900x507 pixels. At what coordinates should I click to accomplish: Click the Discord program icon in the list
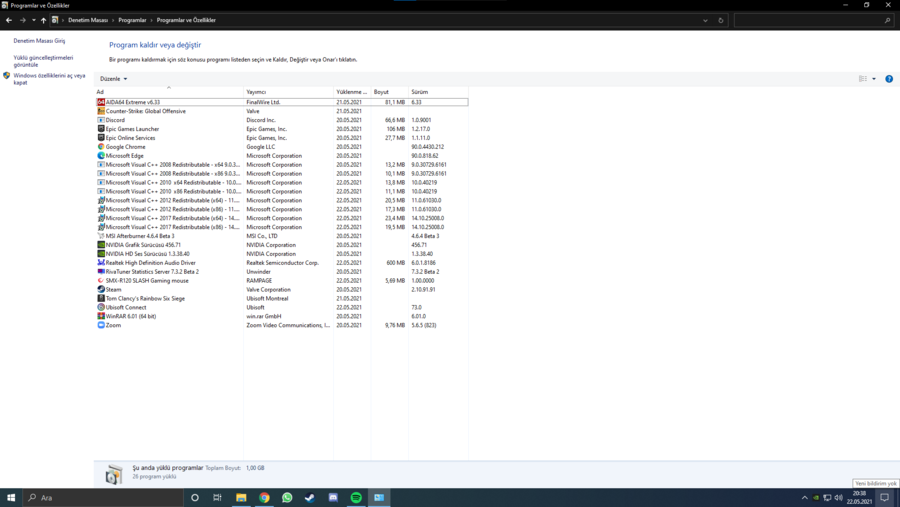101,120
